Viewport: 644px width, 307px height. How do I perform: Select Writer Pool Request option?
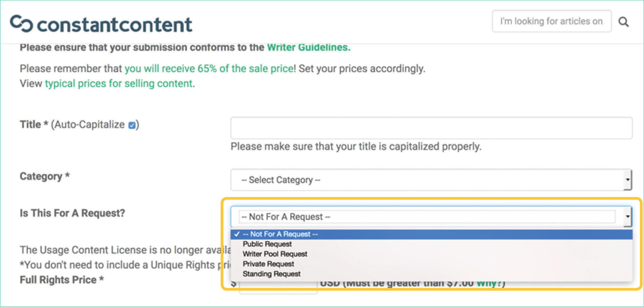coord(275,254)
